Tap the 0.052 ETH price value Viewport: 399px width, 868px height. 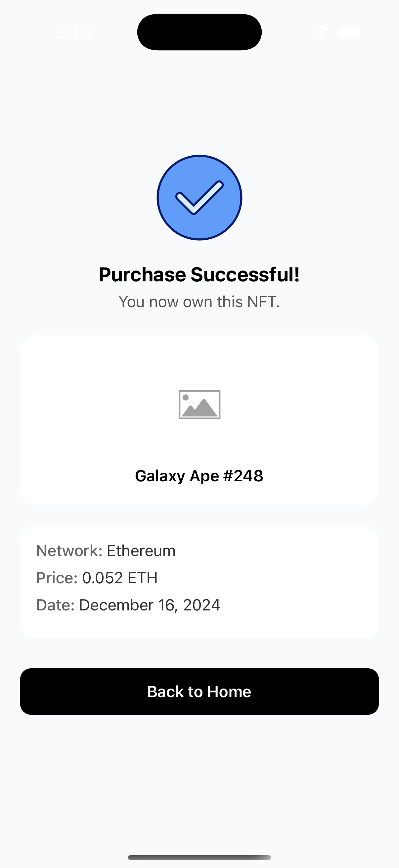pos(120,578)
